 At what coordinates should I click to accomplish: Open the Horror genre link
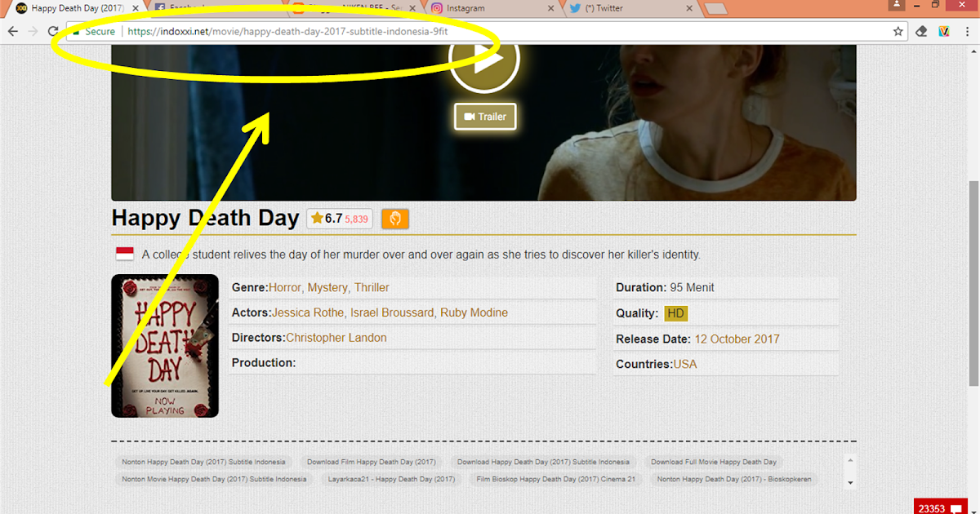284,287
